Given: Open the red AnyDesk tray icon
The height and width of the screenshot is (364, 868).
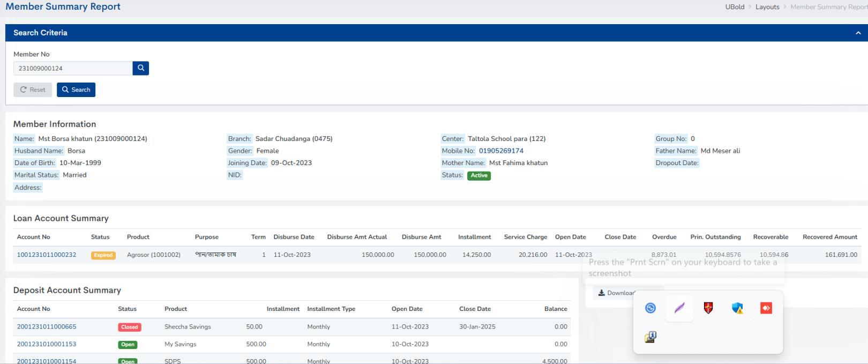Looking at the screenshot, I should pos(766,308).
